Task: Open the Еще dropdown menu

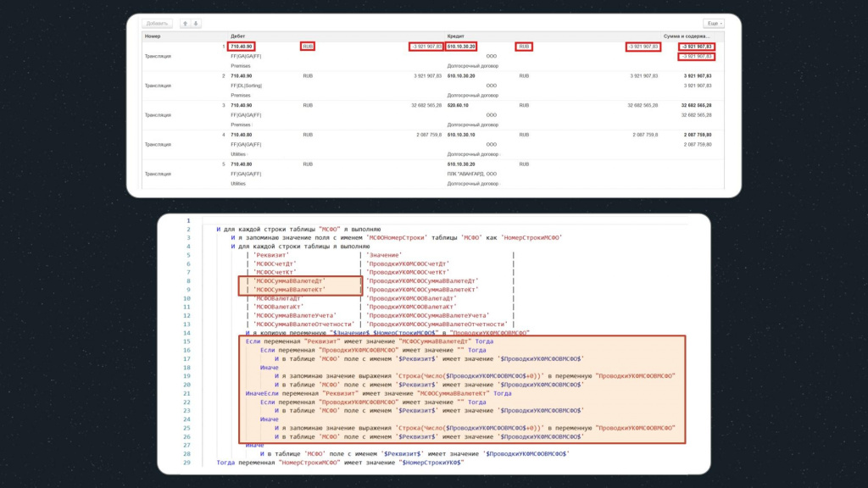Action: pyautogui.click(x=714, y=23)
